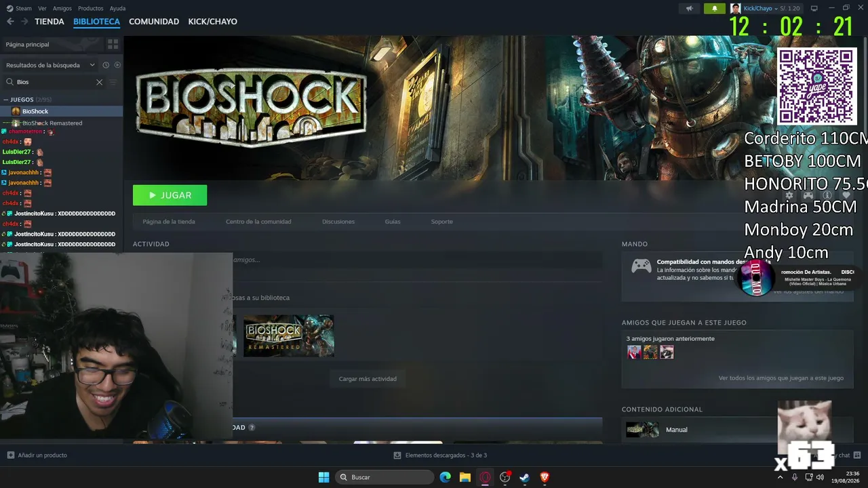Open the Steam menu
868x488 pixels.
[x=20, y=8]
